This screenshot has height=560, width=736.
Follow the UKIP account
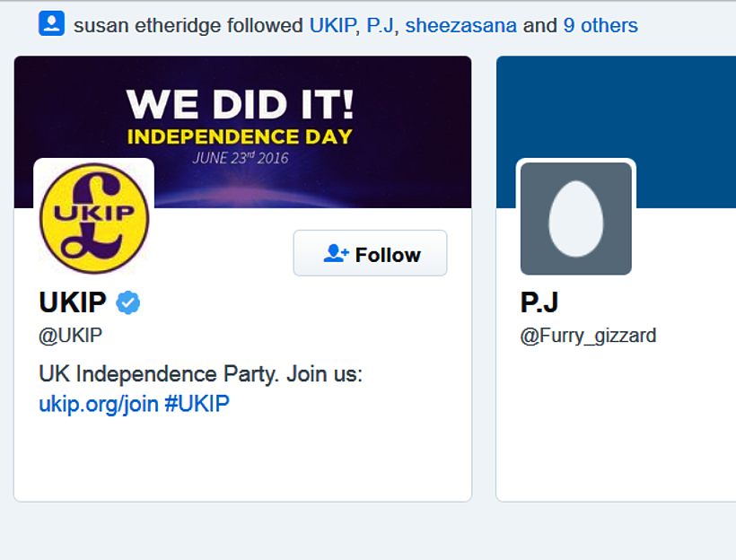tap(370, 254)
